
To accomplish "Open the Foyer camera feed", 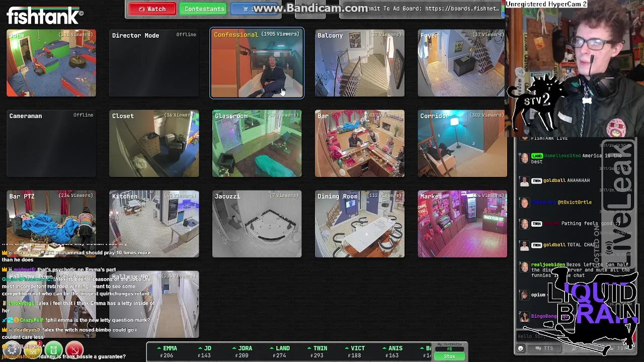I will 462,63.
